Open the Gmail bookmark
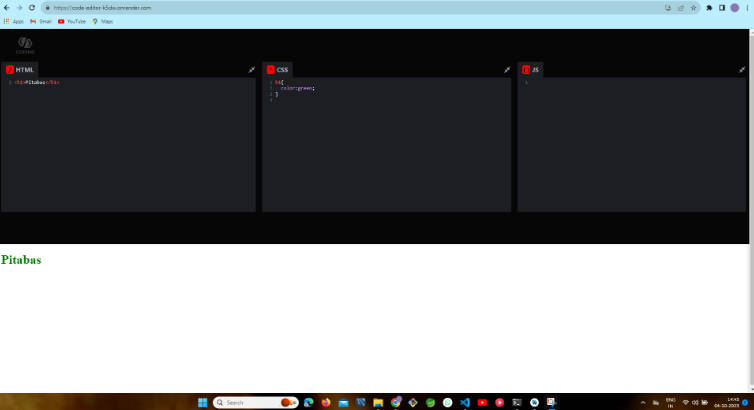Image resolution: width=754 pixels, height=410 pixels. tap(41, 20)
